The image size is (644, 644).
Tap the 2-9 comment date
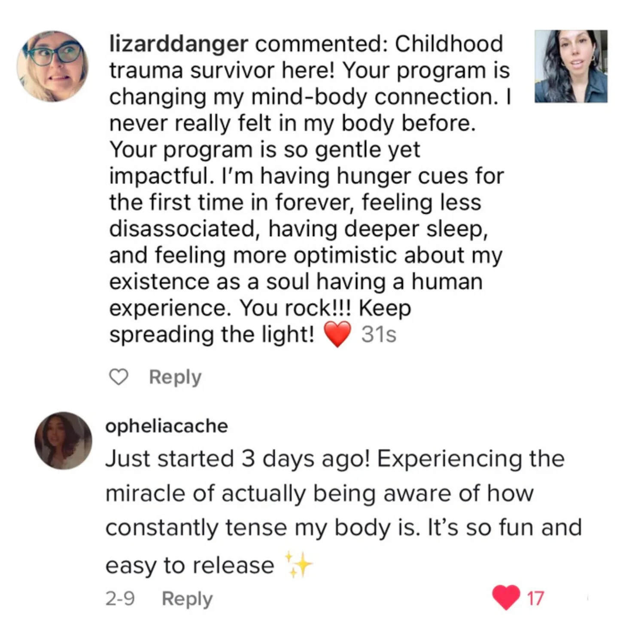(x=120, y=598)
